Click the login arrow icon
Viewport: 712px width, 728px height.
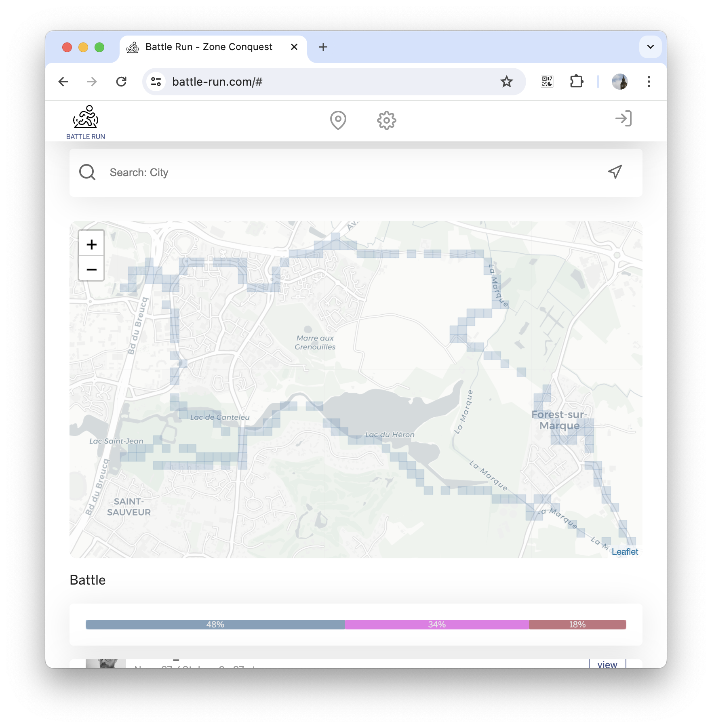coord(624,119)
